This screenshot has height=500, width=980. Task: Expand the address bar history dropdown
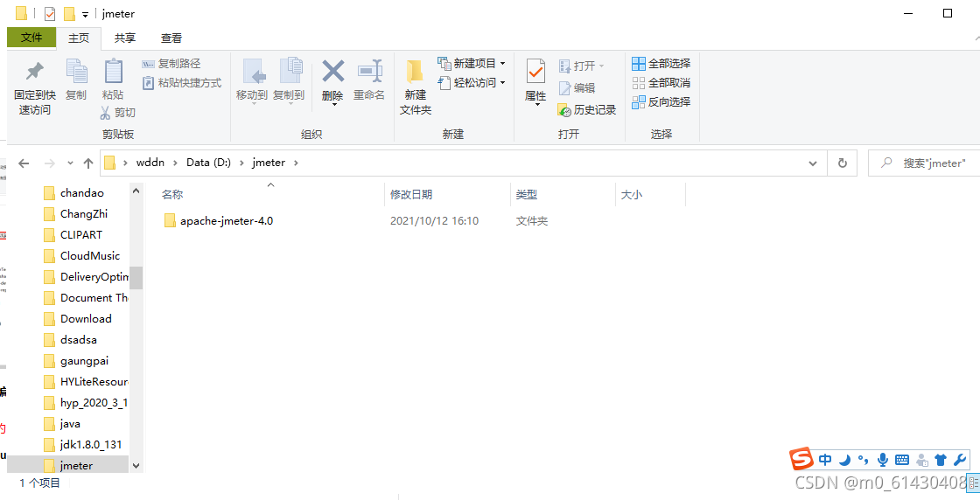[813, 163]
